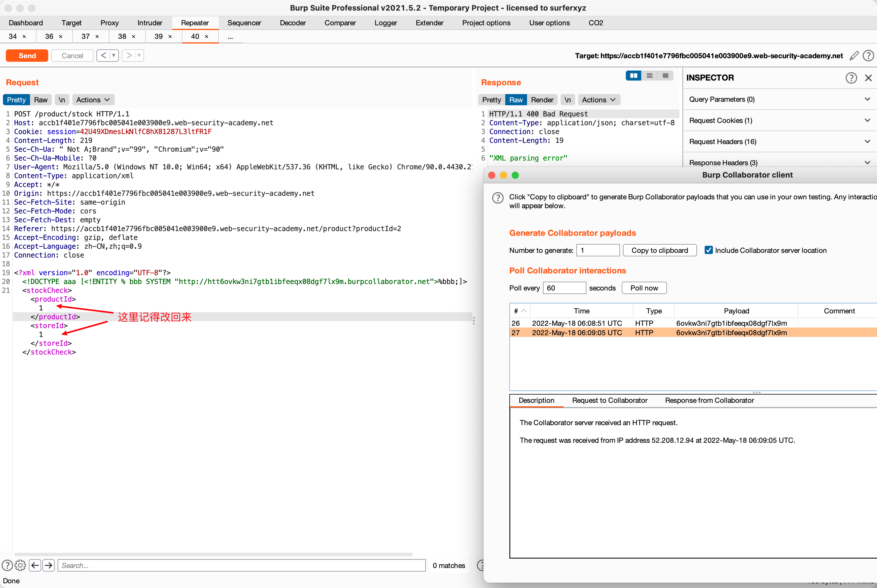Viewport: 877px width, 588px height.
Task: Close the Inspector panel with X icon
Action: coord(868,78)
